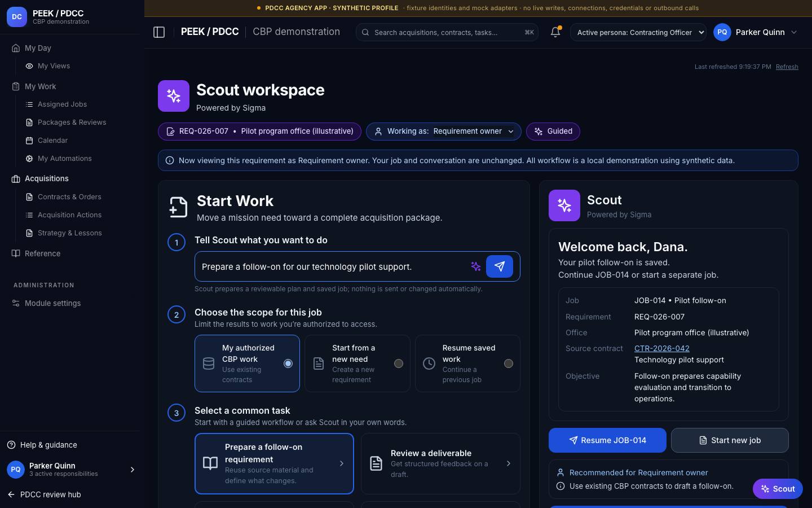Go to Assigned Jobs

click(62, 104)
